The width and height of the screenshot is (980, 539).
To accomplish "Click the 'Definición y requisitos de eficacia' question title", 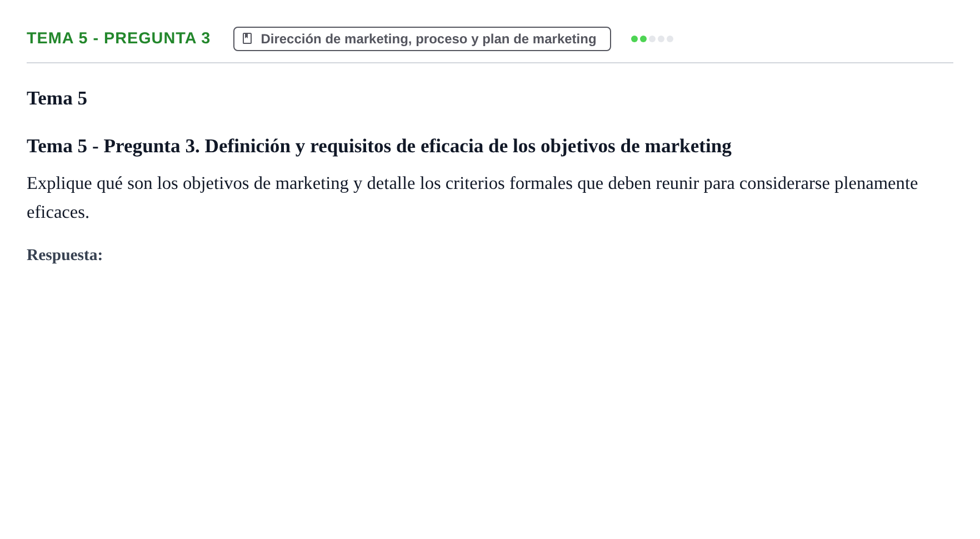I will pyautogui.click(x=379, y=146).
